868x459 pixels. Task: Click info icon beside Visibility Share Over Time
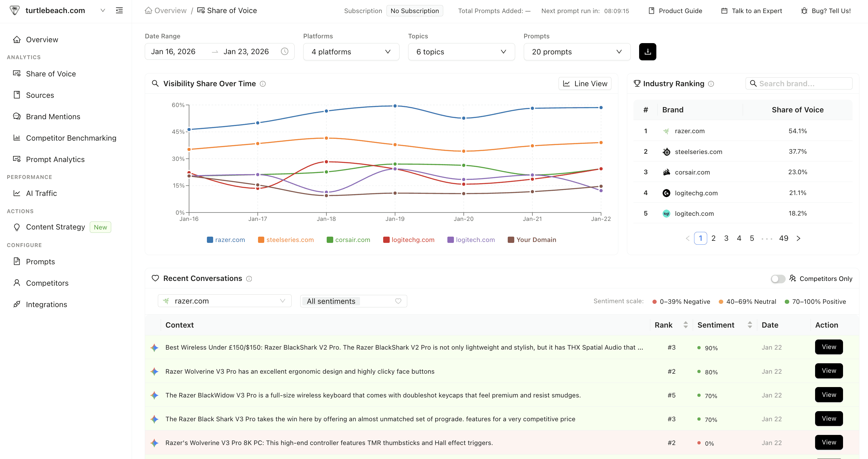pyautogui.click(x=263, y=84)
